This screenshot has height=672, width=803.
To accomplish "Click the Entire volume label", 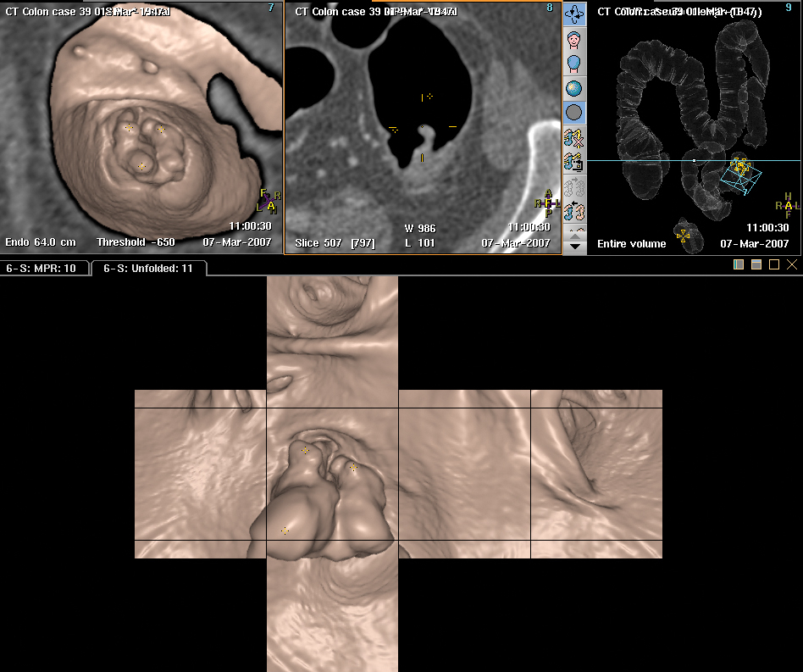I will [631, 244].
